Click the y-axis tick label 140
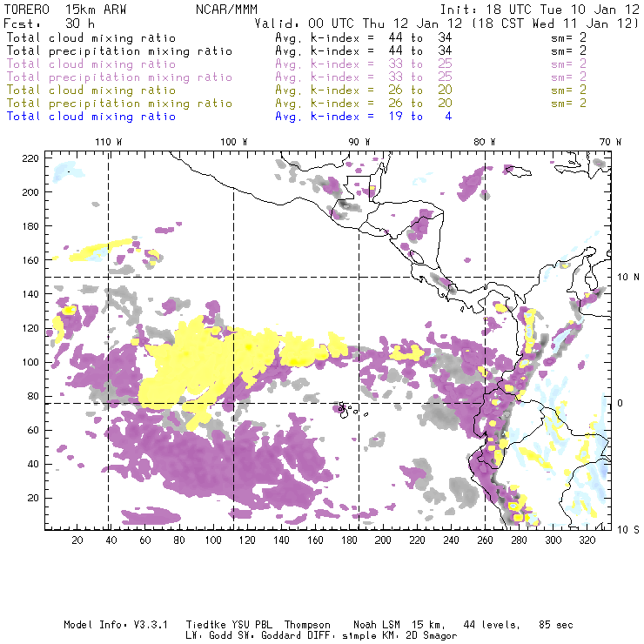Viewport: 644px width, 644px height. (30, 294)
